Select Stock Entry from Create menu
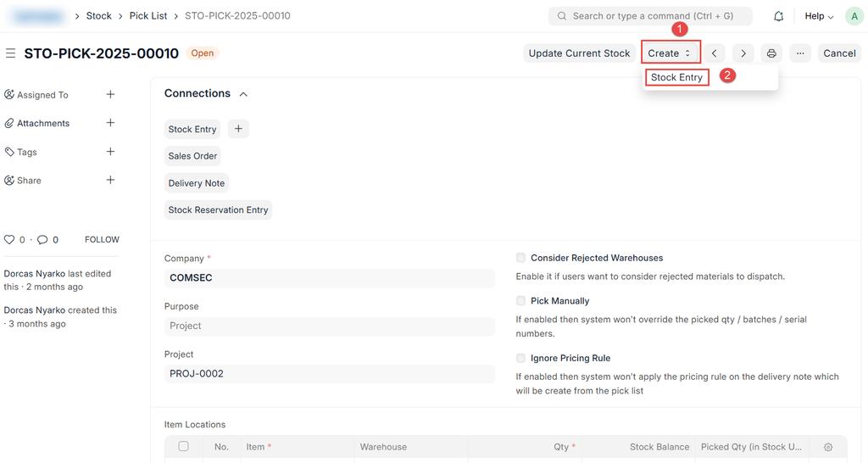The width and height of the screenshot is (868, 463). [x=676, y=77]
